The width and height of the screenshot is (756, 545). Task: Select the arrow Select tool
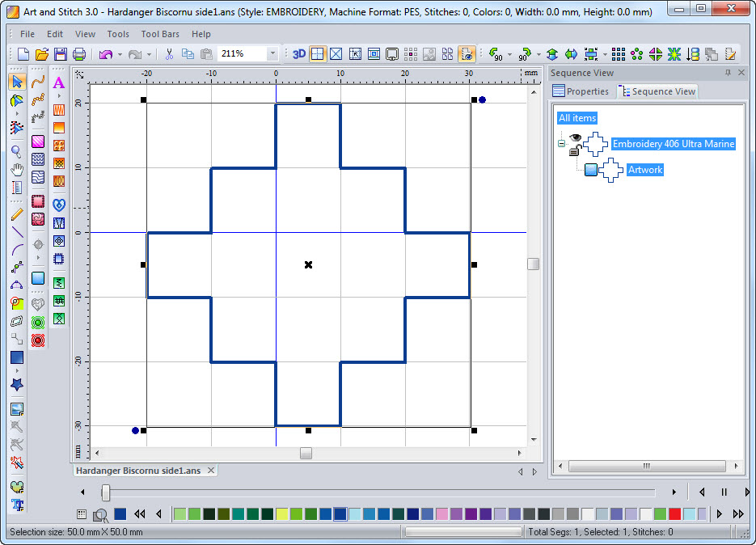coord(17,82)
